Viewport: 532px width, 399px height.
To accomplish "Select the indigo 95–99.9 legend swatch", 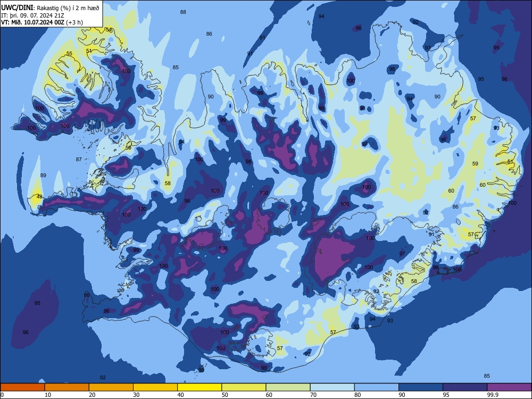I will pos(465,387).
